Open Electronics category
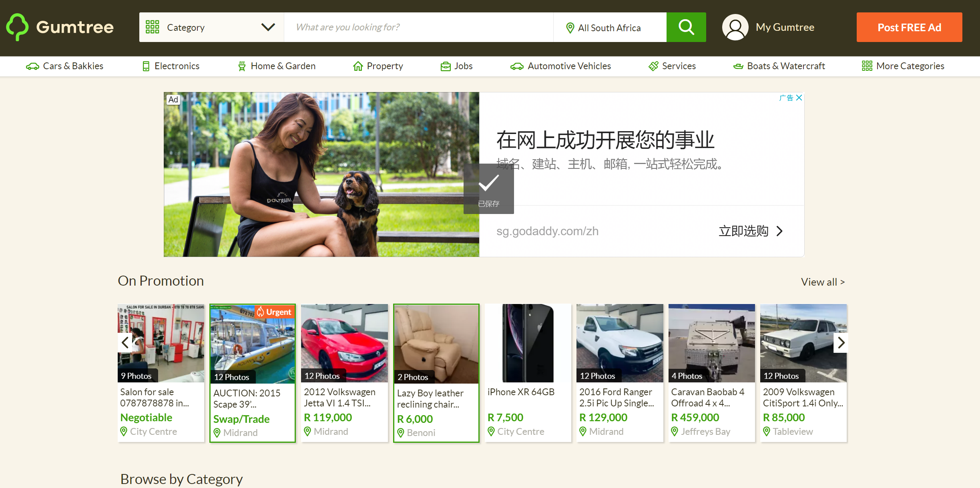 pos(171,66)
